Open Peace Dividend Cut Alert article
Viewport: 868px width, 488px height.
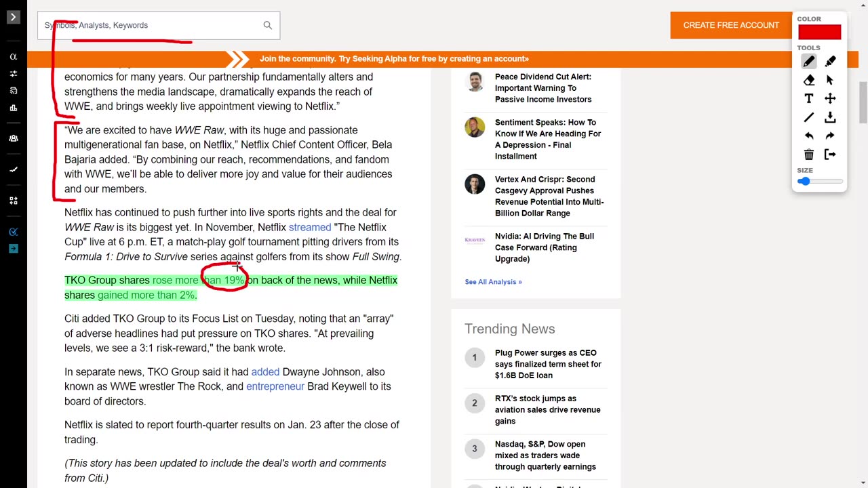(x=543, y=88)
